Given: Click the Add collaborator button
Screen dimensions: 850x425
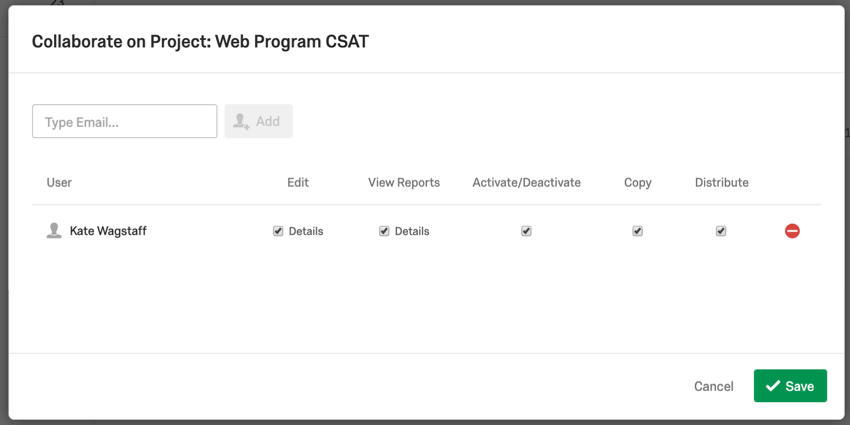Looking at the screenshot, I should click(x=259, y=121).
